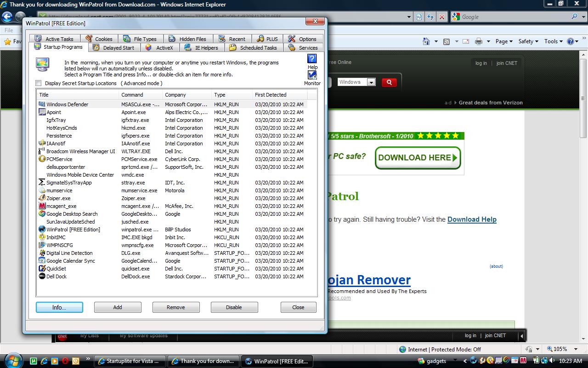Screen dimensions: 588x368
Task: Click the Dell Dock entry icon
Action: (42, 276)
